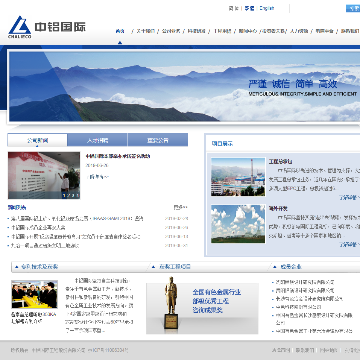Click the more link above news list dates
The width and height of the screenshot is (360, 360).
(x=180, y=207)
